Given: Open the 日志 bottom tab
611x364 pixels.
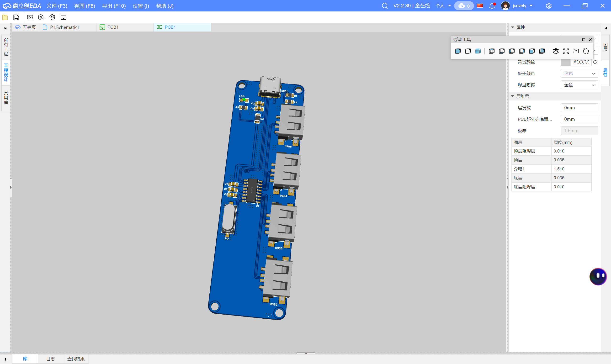Looking at the screenshot, I should [51, 359].
